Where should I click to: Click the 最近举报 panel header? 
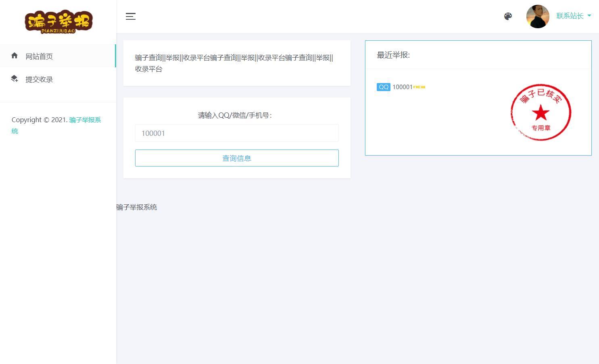tap(393, 55)
